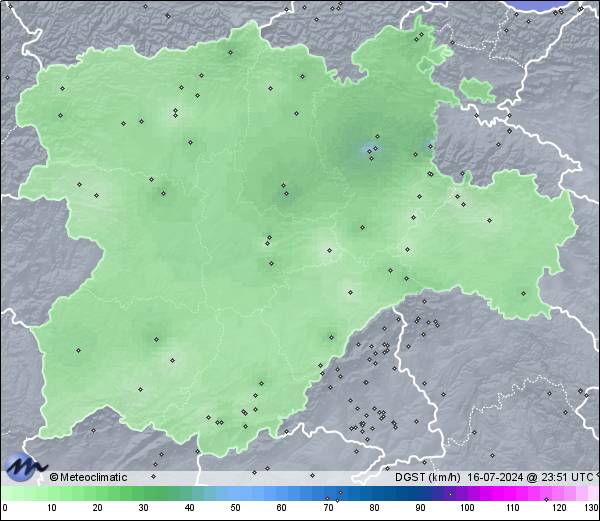The image size is (600, 521).
Task: Select the scale label 40
Action: (190, 508)
